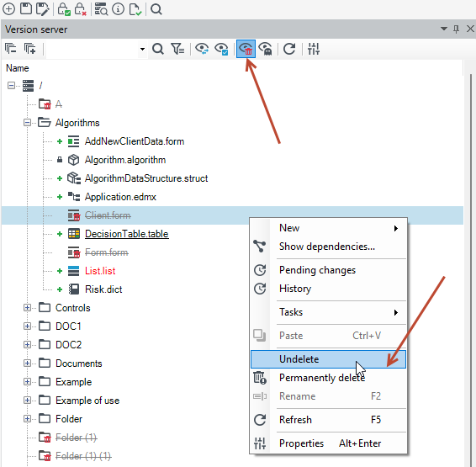Image resolution: width=476 pixels, height=467 pixels.
Task: Click the Algorithms folder icon
Action: (x=45, y=122)
